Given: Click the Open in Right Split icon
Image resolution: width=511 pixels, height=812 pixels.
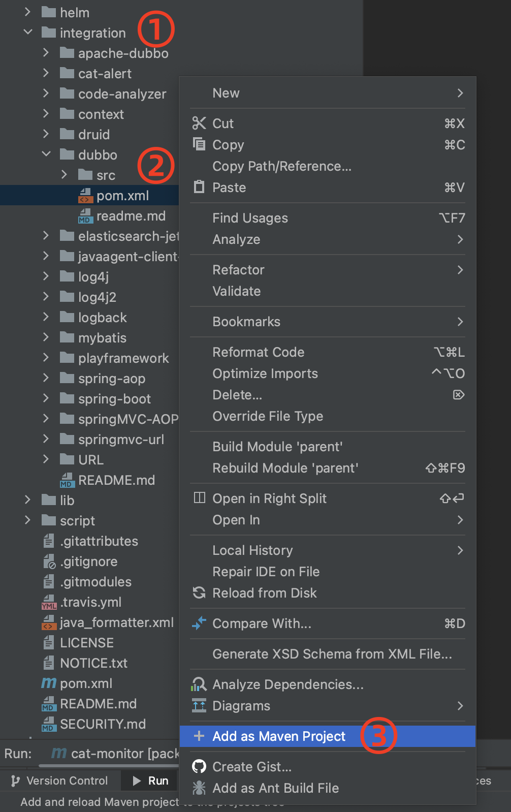Looking at the screenshot, I should [200, 497].
